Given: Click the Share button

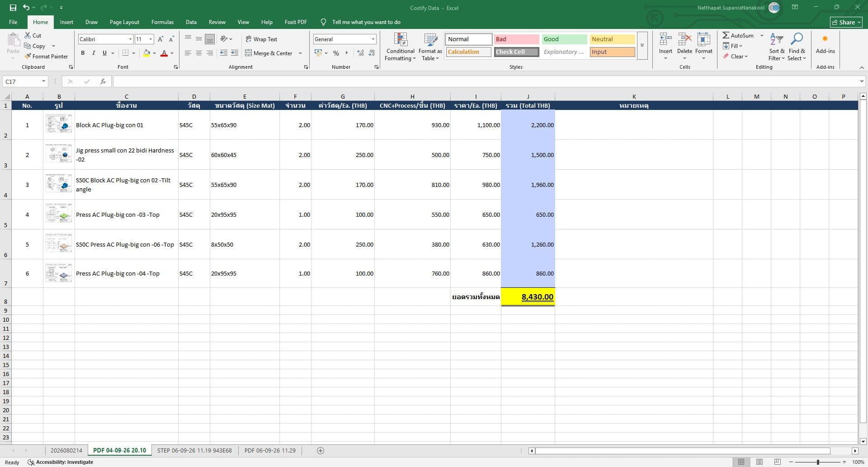Looking at the screenshot, I should pyautogui.click(x=846, y=22).
